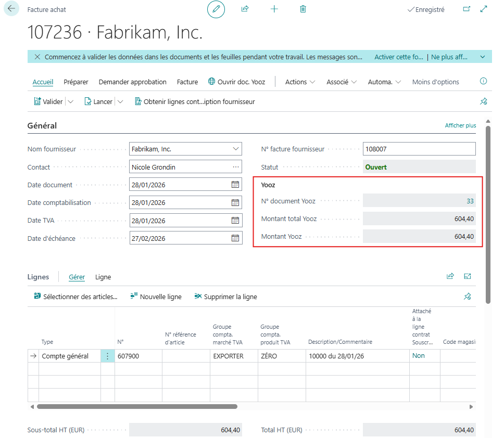Click the plus icon to create new
This screenshot has height=438, width=504.
pos(274,9)
